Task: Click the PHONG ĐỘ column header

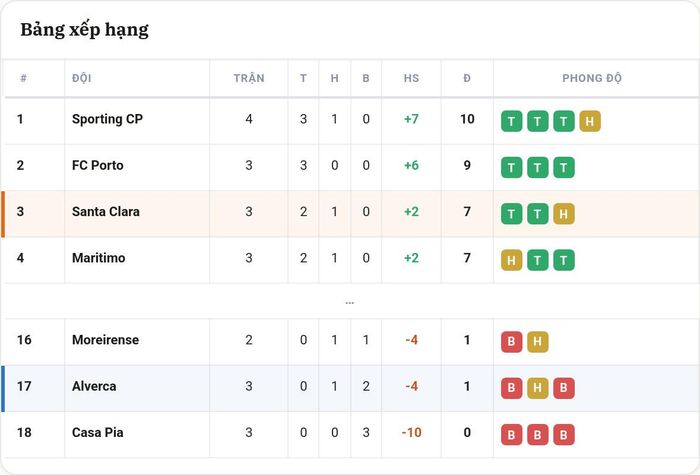Action: 592,78
